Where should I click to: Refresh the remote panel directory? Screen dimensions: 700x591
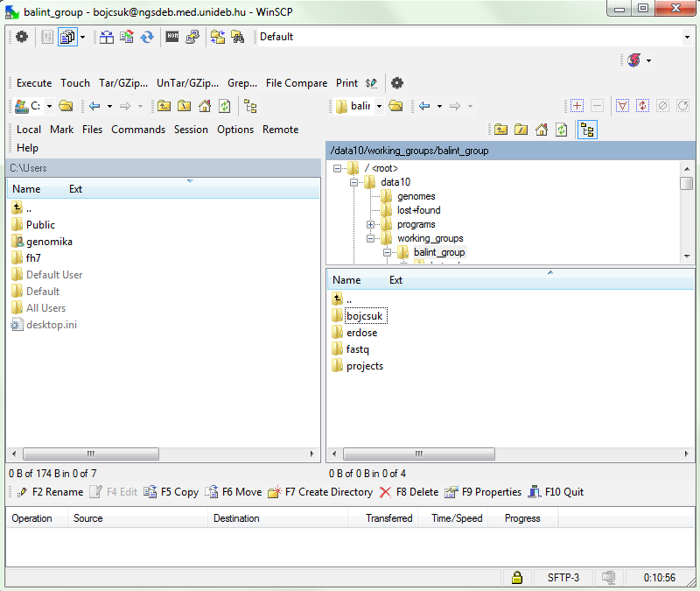point(562,130)
